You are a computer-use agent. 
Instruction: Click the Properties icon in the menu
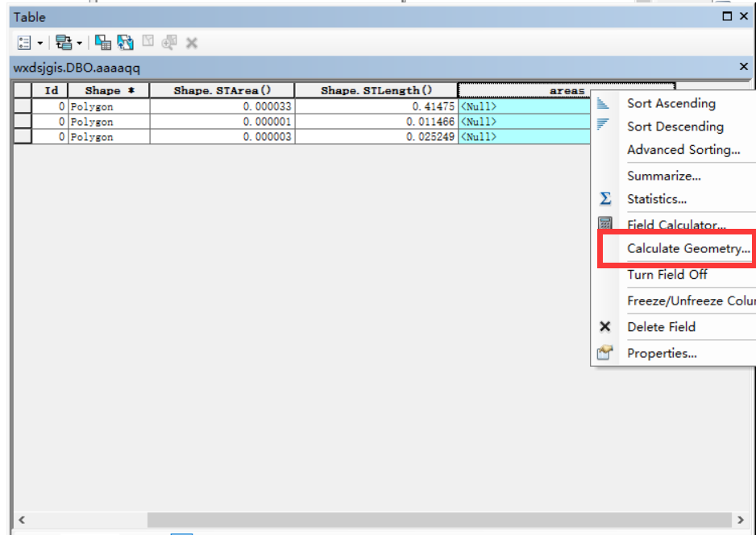point(605,351)
